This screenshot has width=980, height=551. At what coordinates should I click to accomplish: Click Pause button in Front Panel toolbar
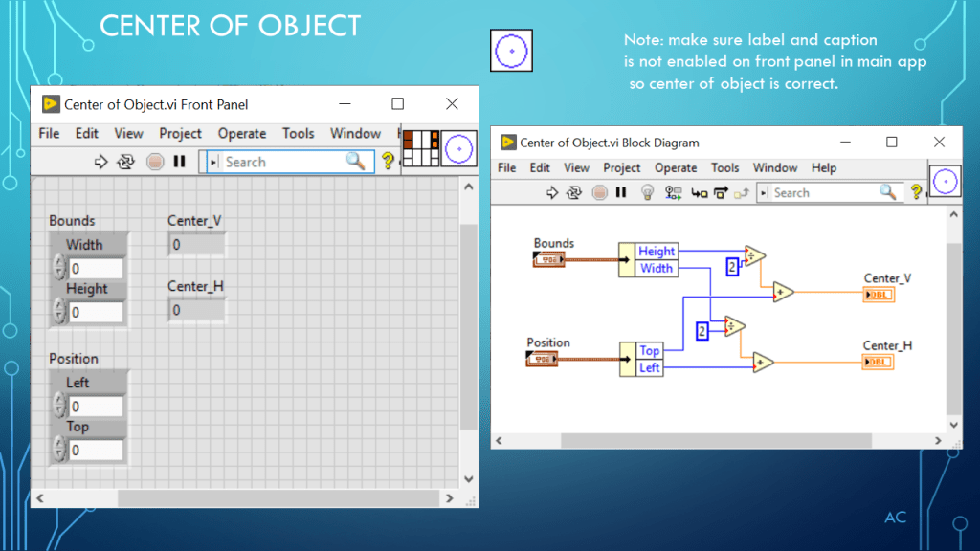pyautogui.click(x=179, y=163)
